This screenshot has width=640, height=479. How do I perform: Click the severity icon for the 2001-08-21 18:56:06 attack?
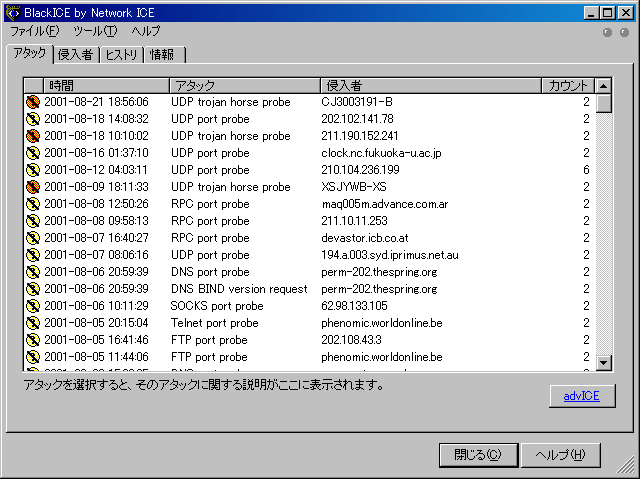[33, 102]
